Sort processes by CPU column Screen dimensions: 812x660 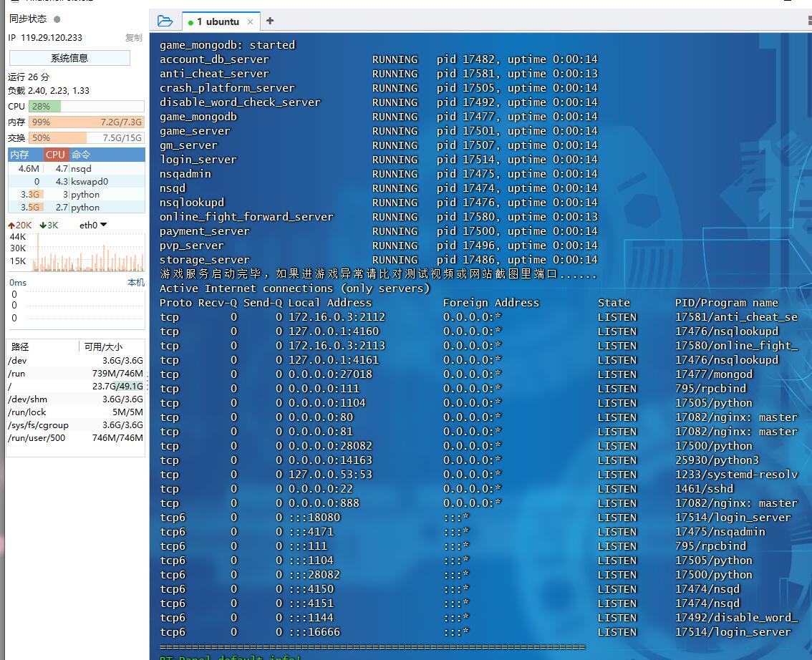pyautogui.click(x=55, y=154)
